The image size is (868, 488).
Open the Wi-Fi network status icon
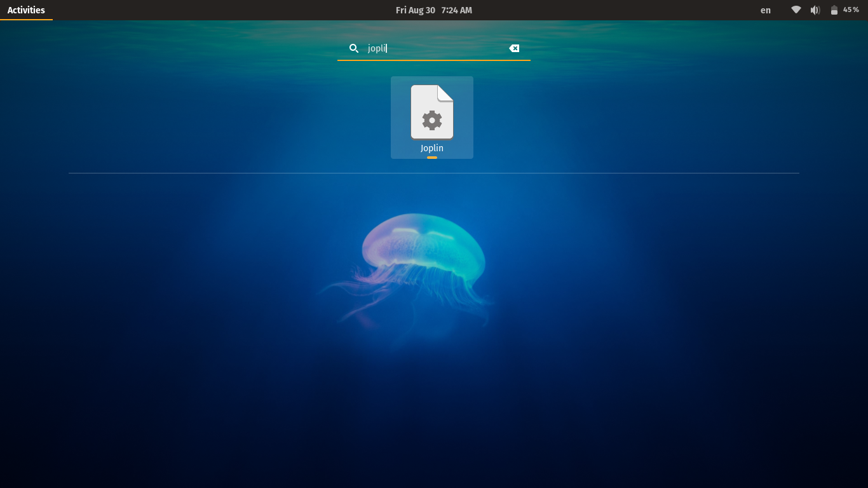[x=796, y=10]
